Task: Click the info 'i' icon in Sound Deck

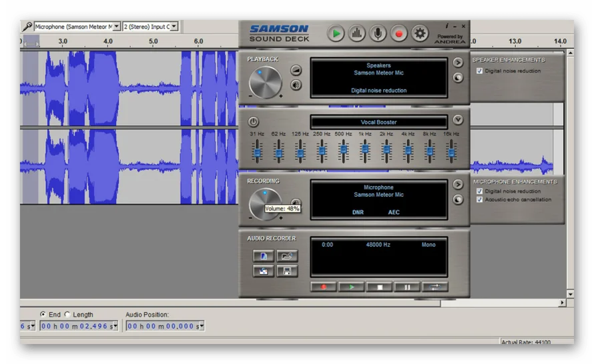Action: (x=447, y=26)
